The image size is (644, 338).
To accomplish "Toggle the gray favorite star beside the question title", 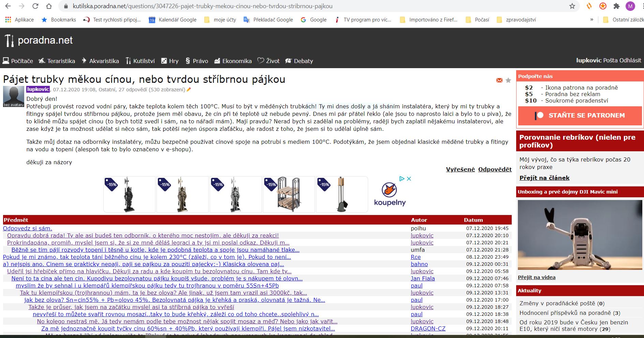I will 508,80.
